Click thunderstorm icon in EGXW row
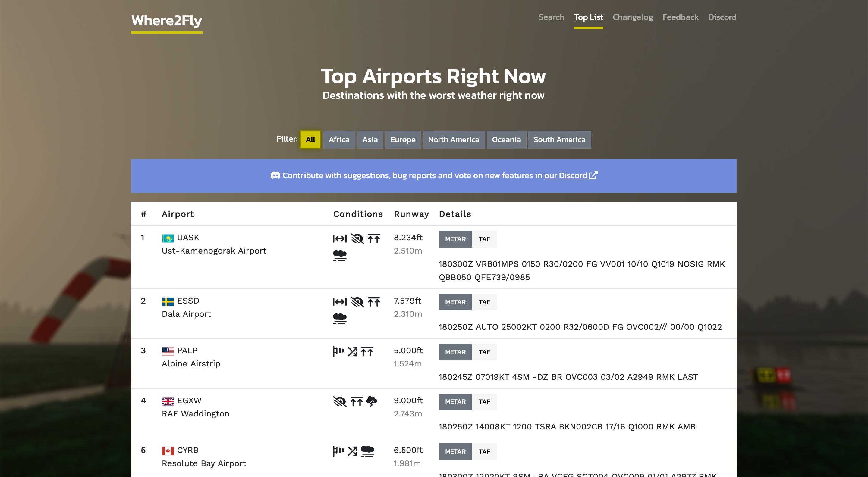Viewport: 868px width, 477px height. pos(371,401)
